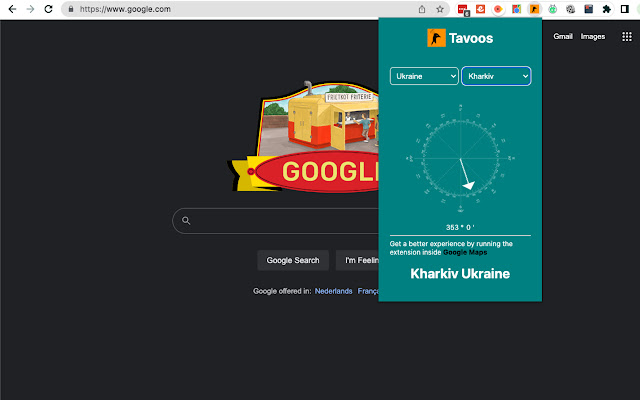Open the red extension with number badge
This screenshot has height=400, width=640.
pyautogui.click(x=463, y=9)
